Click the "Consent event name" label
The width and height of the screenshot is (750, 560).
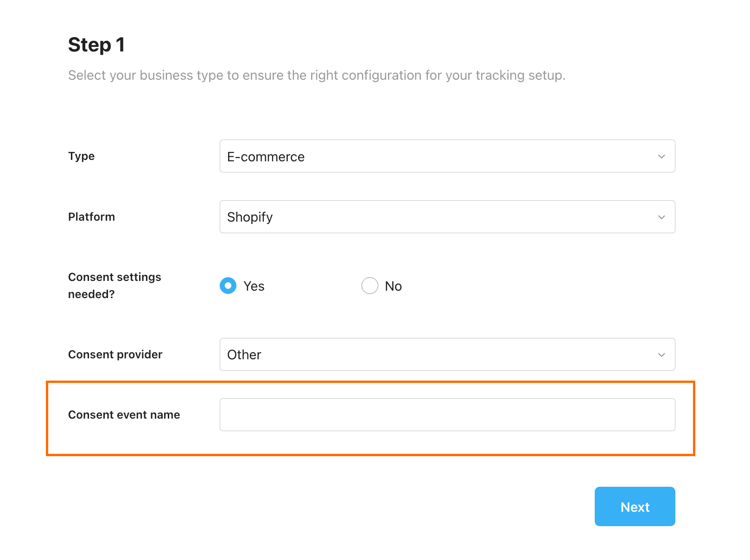124,415
